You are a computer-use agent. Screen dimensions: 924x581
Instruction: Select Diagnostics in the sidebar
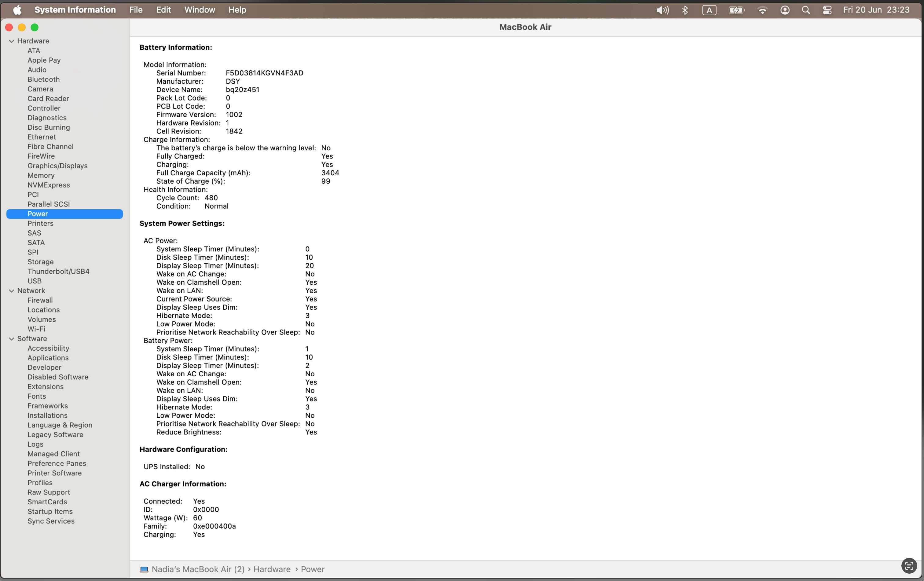47,118
